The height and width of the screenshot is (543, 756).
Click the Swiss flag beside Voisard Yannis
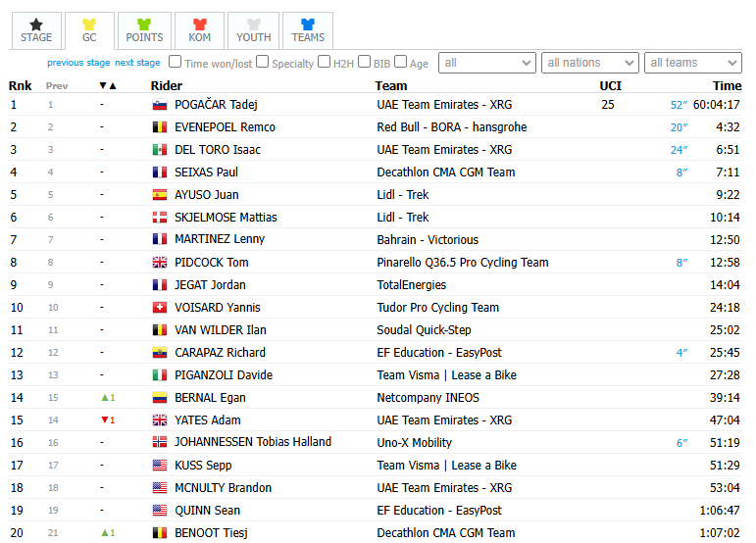[160, 308]
